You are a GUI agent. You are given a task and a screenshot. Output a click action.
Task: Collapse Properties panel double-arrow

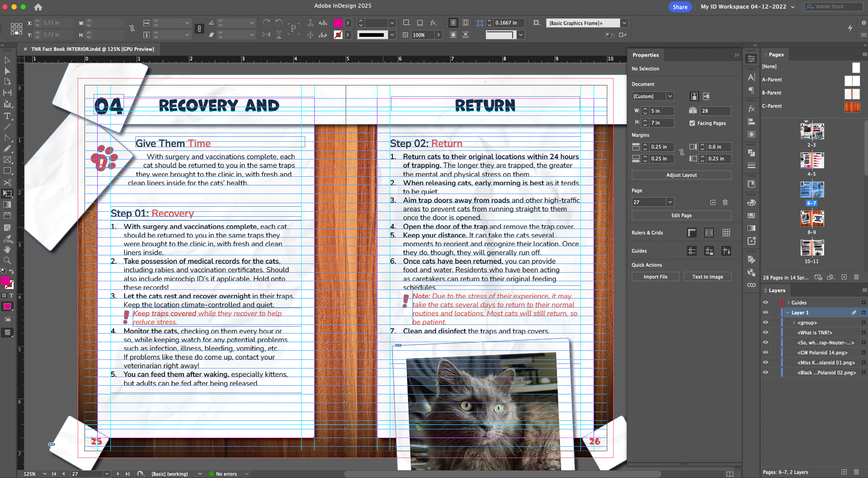pyautogui.click(x=737, y=55)
